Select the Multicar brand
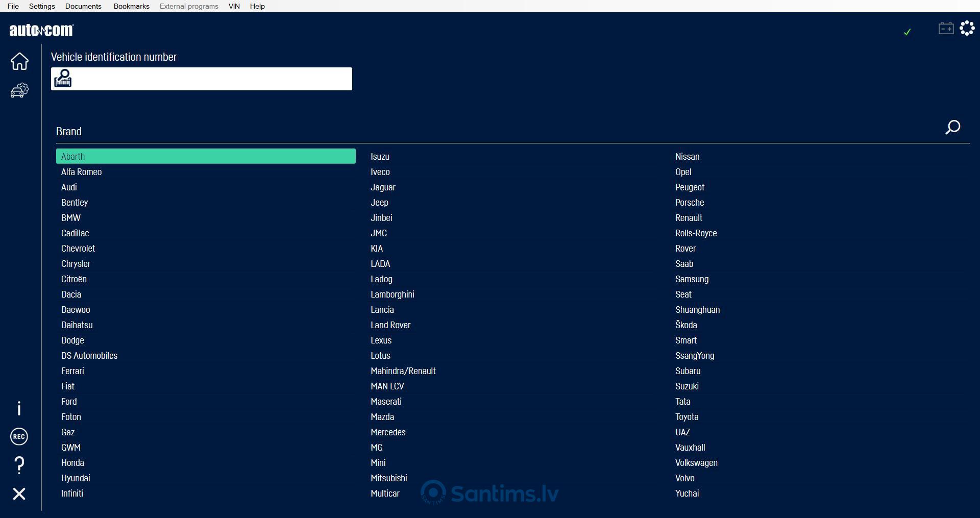Viewport: 980px width, 518px height. point(385,494)
